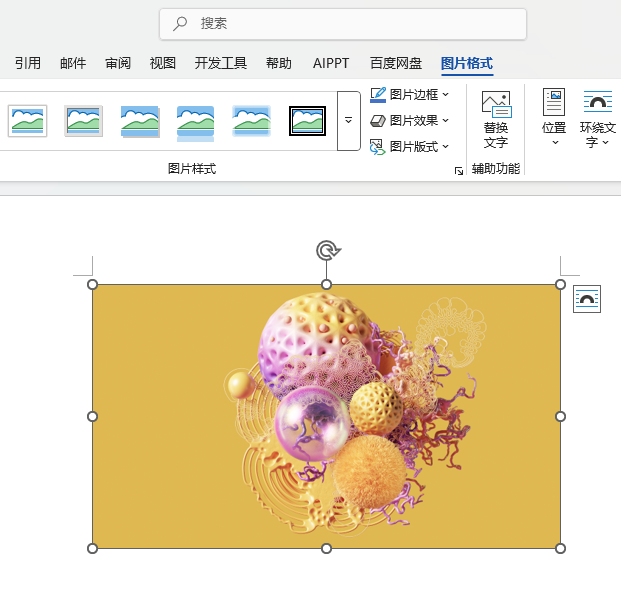Open the 邮件 ribbon tab
The height and width of the screenshot is (603, 621).
point(73,63)
